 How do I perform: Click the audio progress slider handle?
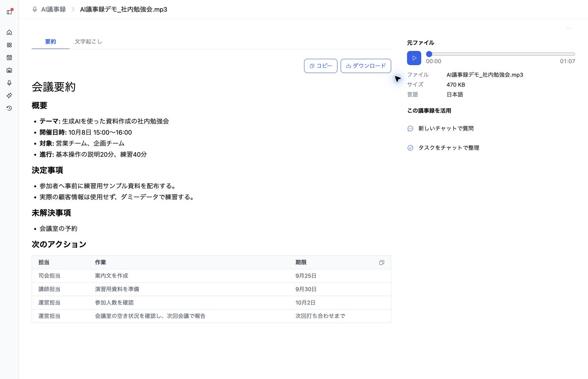pos(429,54)
